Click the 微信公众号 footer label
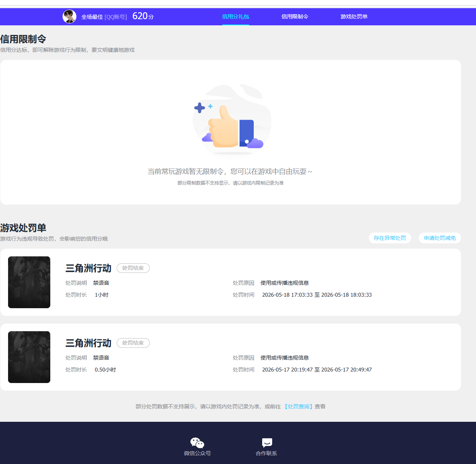Screen dimensions: 476x464 [197, 453]
